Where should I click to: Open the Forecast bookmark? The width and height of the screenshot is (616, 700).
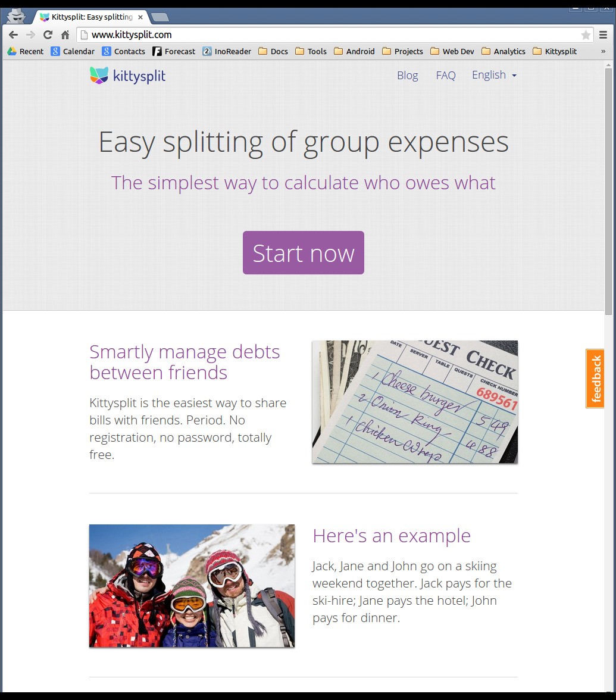coord(174,51)
